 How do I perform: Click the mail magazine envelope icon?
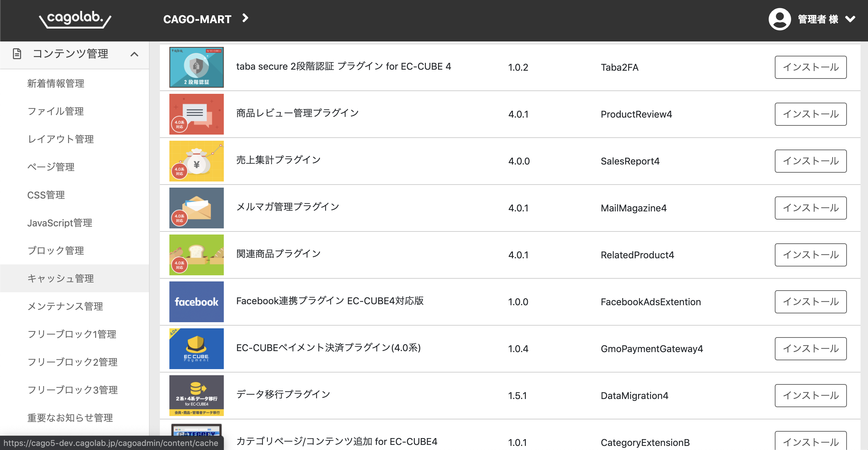(x=196, y=208)
